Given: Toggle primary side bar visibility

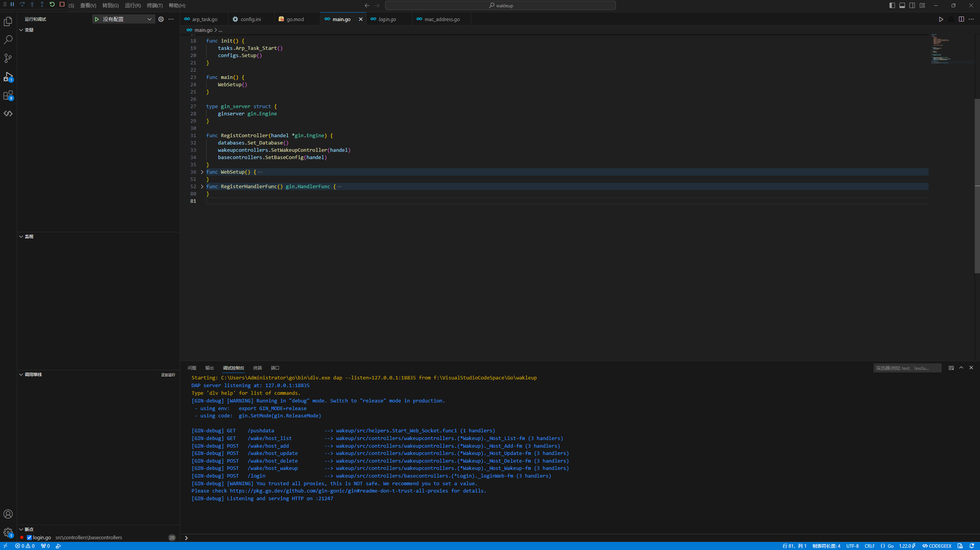Looking at the screenshot, I should pos(892,5).
